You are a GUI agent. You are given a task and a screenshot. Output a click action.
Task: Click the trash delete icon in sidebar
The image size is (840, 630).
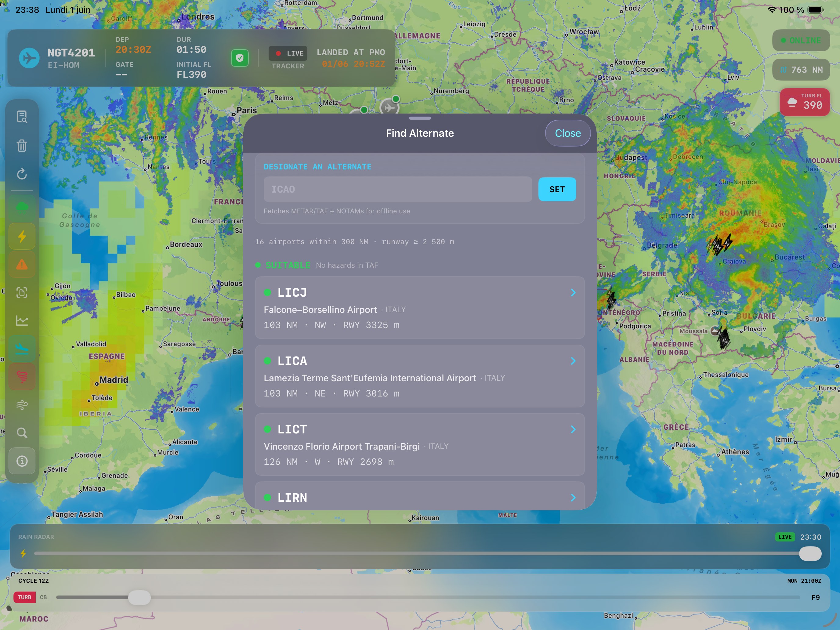pos(22,145)
